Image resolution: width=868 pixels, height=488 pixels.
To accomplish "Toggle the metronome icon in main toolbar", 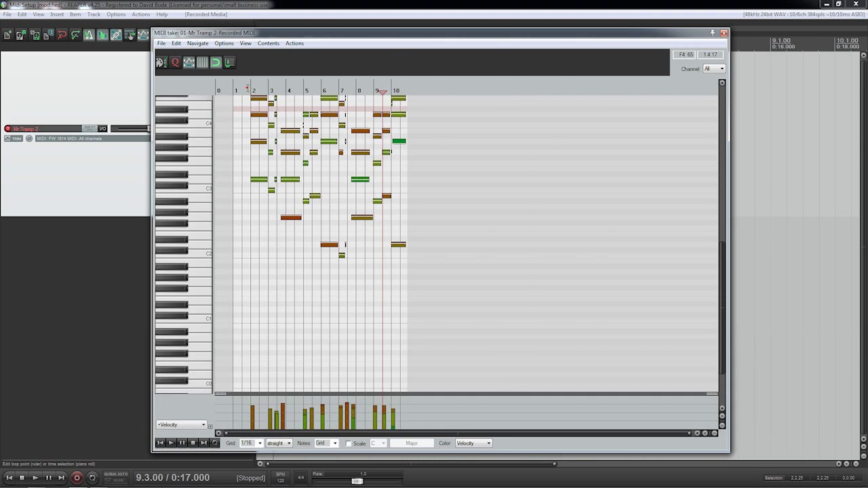I will [89, 35].
